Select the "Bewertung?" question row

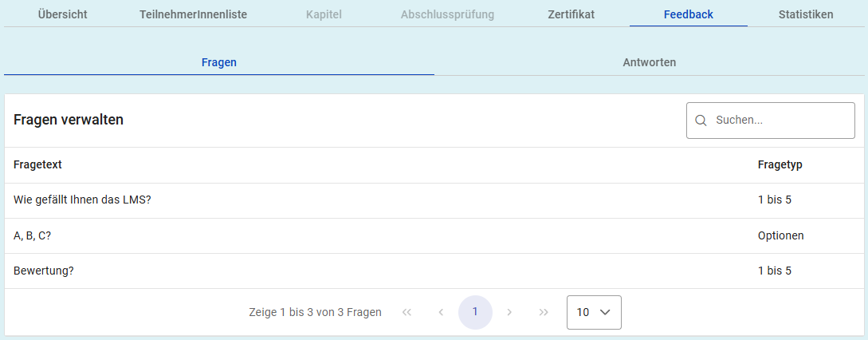pyautogui.click(x=44, y=271)
